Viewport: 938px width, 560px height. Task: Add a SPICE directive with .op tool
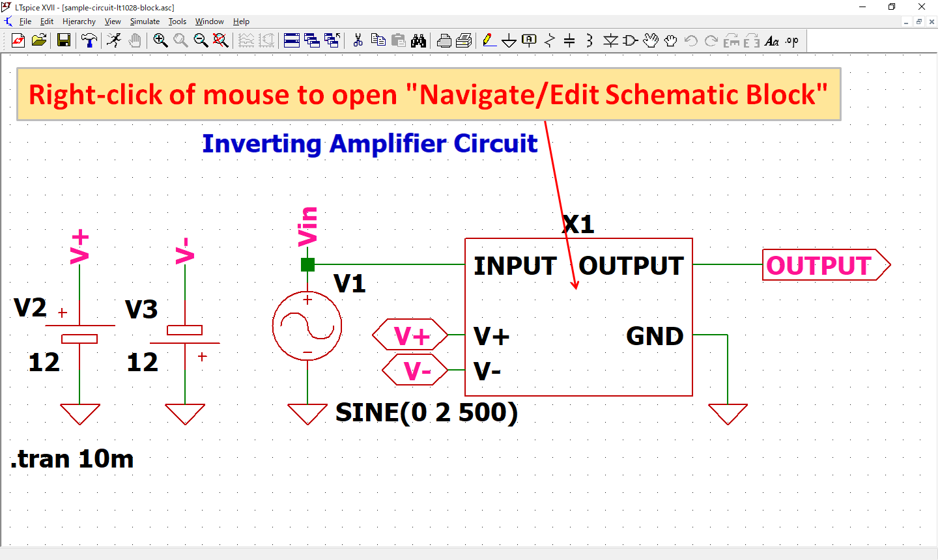[x=791, y=40]
